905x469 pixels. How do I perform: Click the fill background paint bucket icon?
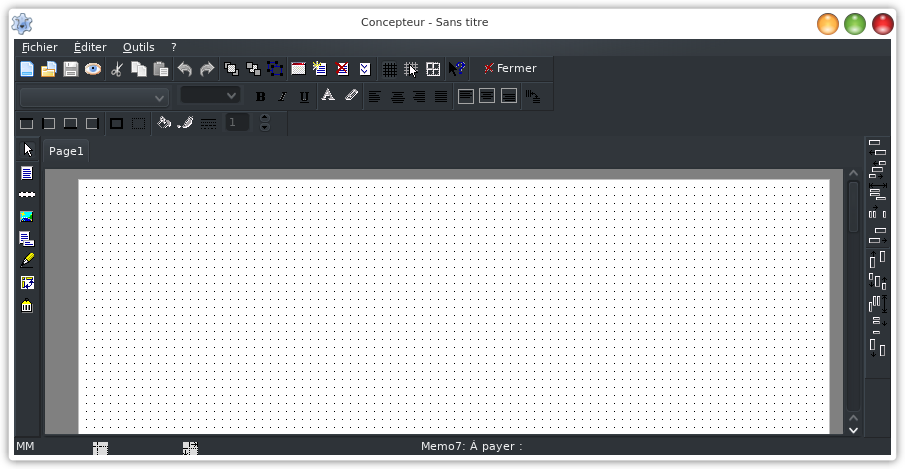[x=164, y=123]
